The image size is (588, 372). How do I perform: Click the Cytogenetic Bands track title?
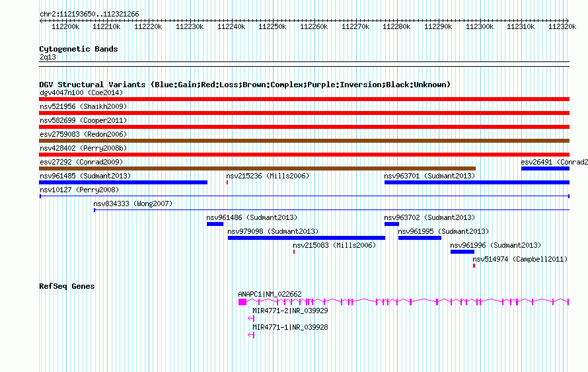pyautogui.click(x=79, y=49)
